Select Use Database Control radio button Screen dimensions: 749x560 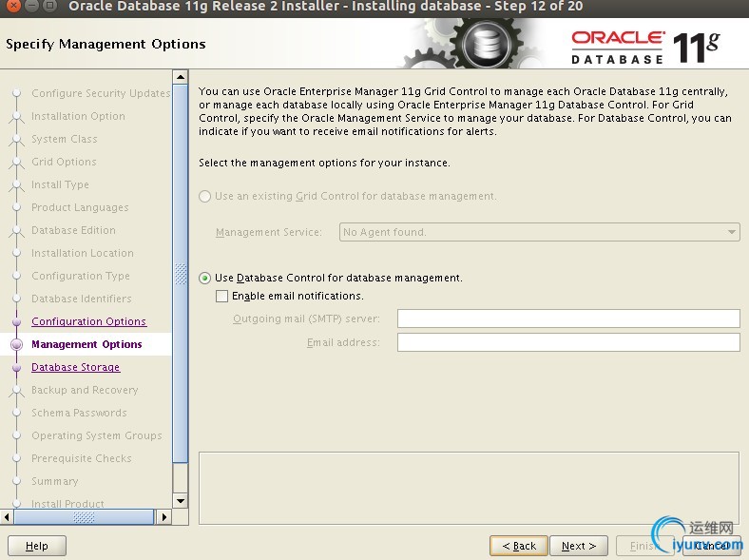coord(205,278)
